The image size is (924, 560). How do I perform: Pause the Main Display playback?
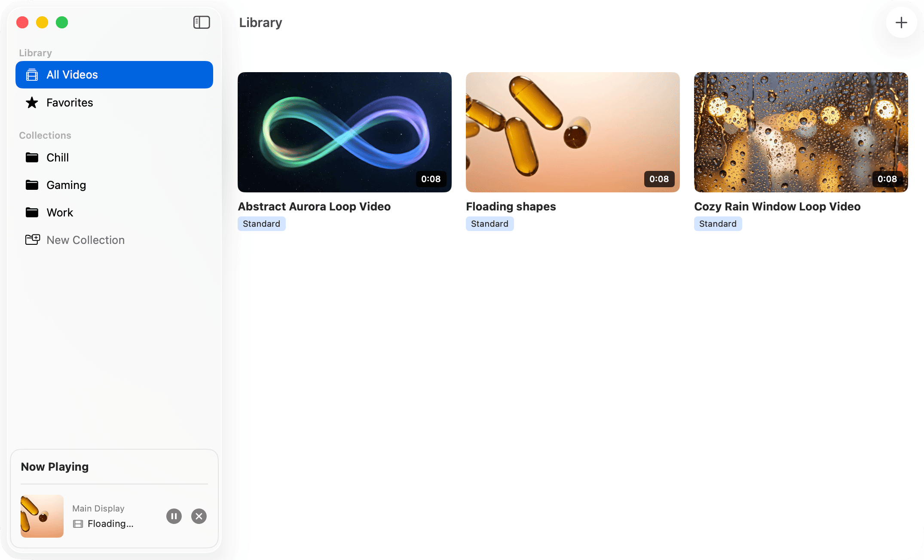click(x=174, y=516)
